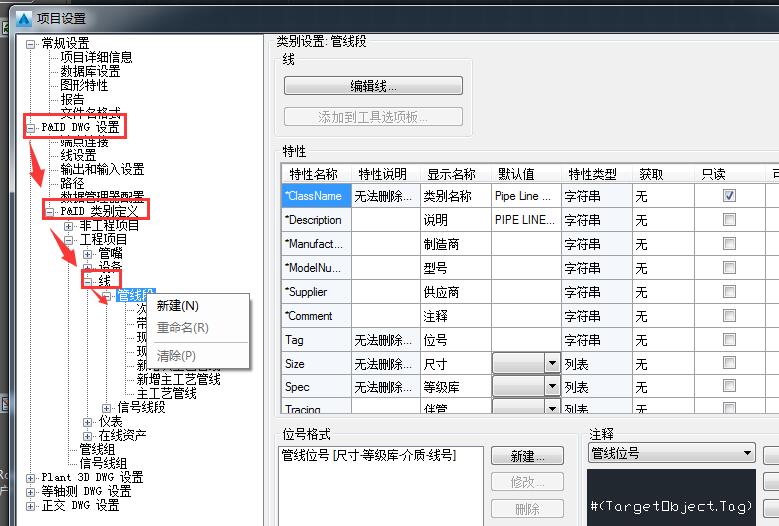Image resolution: width=779 pixels, height=526 pixels.
Task: Toggle the read-only checkbox for ClassName
Action: coord(729,196)
